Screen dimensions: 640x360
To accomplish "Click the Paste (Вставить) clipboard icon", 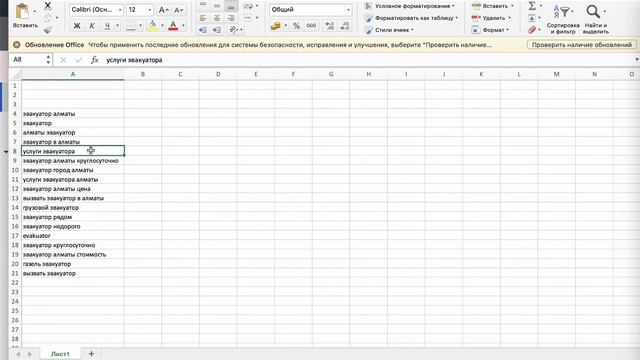I will click(x=22, y=11).
